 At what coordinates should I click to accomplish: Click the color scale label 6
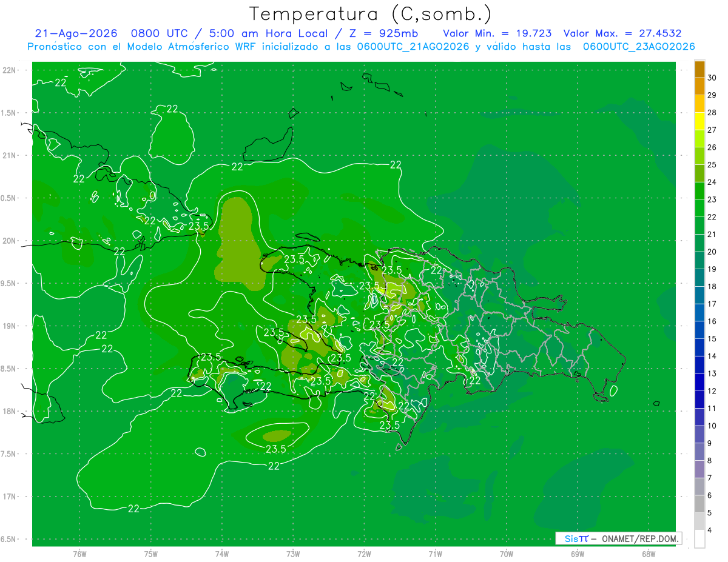click(x=710, y=495)
